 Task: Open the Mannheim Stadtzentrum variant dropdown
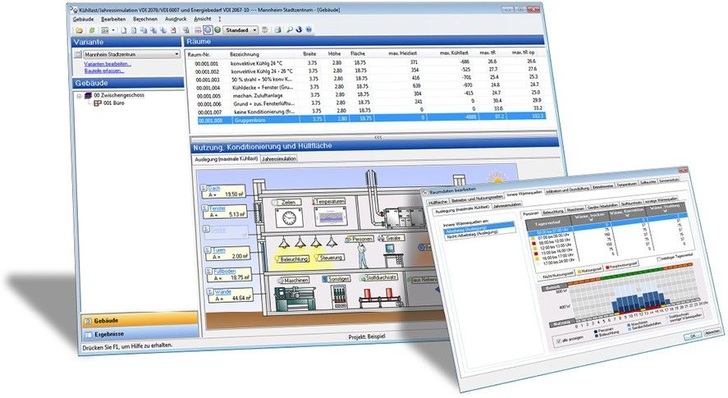click(176, 54)
